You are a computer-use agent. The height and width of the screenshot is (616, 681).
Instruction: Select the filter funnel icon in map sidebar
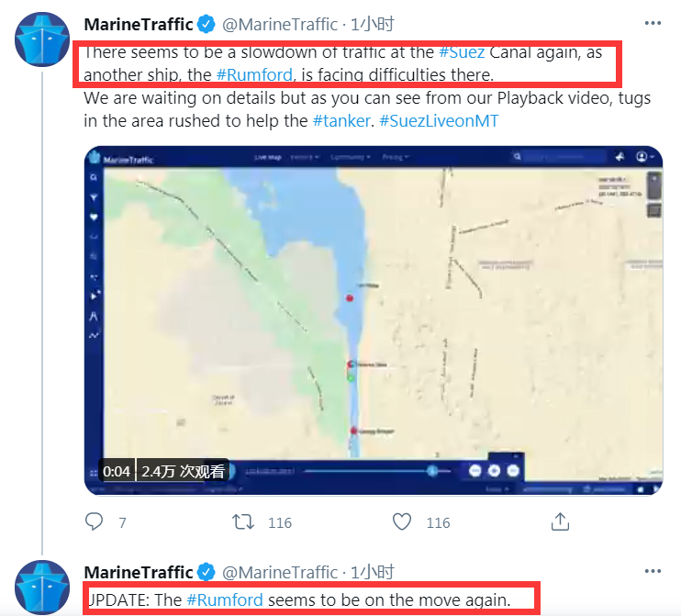coord(94,197)
